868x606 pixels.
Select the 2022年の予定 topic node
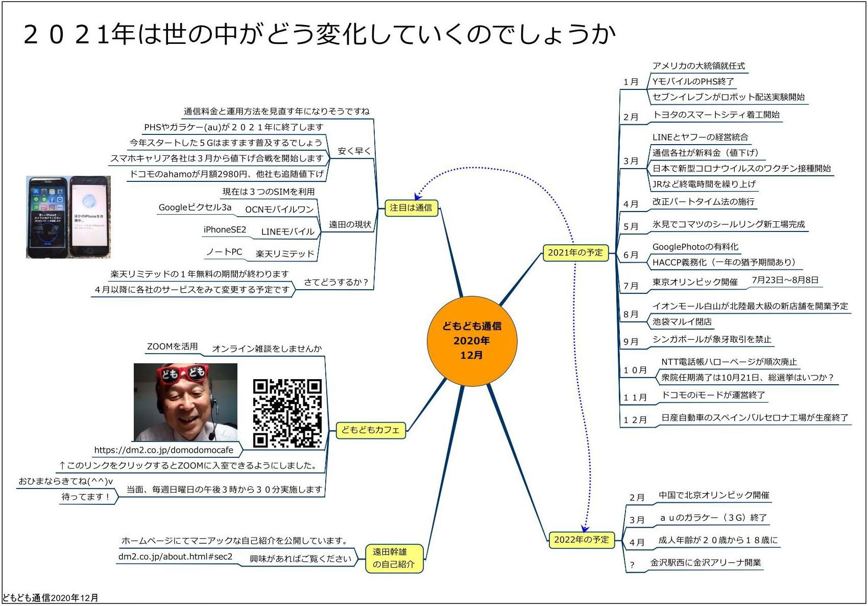tap(582, 540)
